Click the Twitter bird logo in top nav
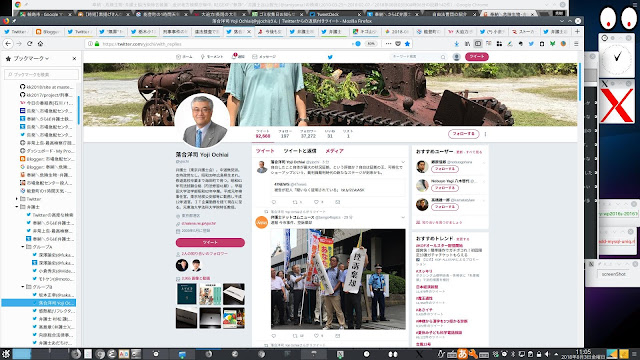 (330, 57)
